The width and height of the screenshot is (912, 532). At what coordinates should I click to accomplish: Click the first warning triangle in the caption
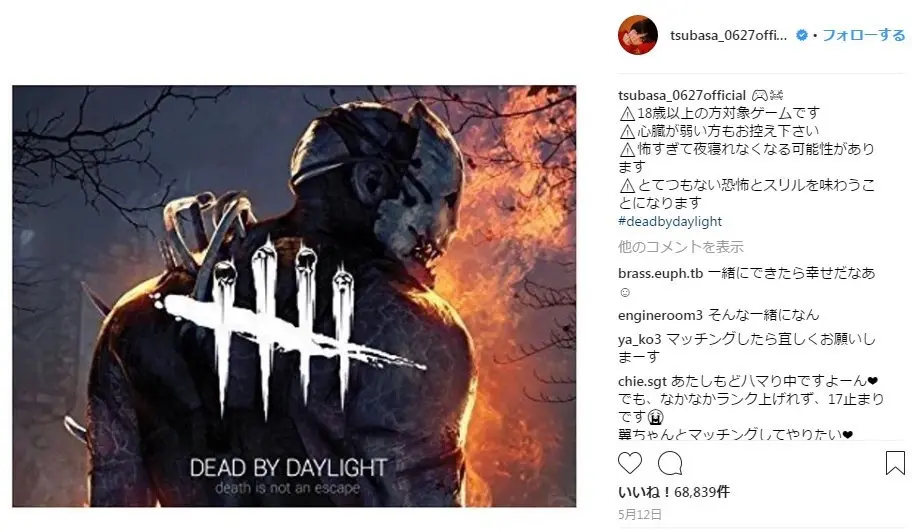627,113
